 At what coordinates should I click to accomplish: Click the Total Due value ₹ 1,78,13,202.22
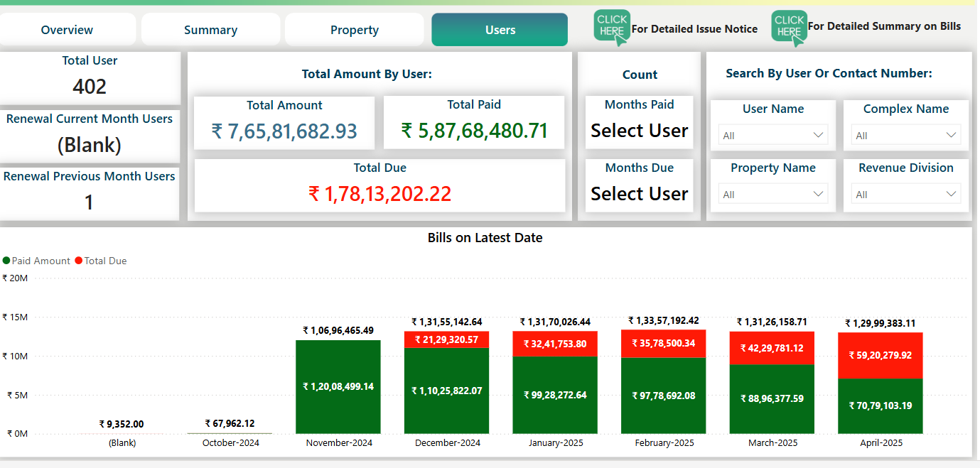380,194
